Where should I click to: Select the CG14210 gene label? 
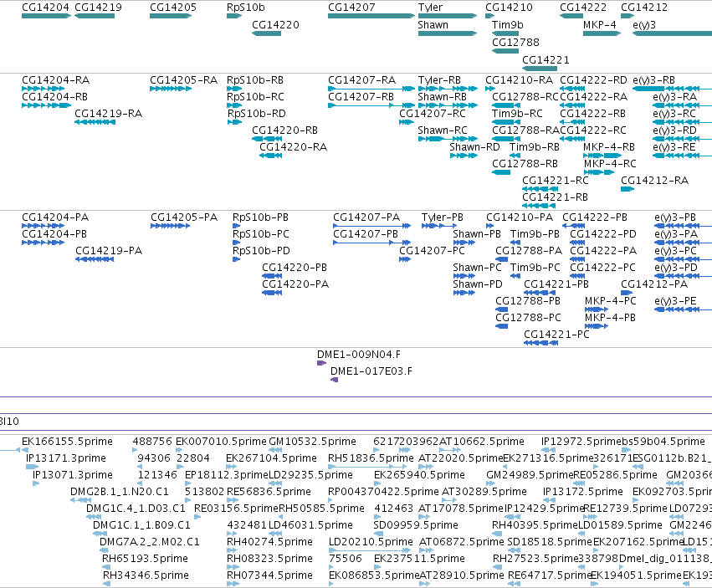tap(509, 8)
